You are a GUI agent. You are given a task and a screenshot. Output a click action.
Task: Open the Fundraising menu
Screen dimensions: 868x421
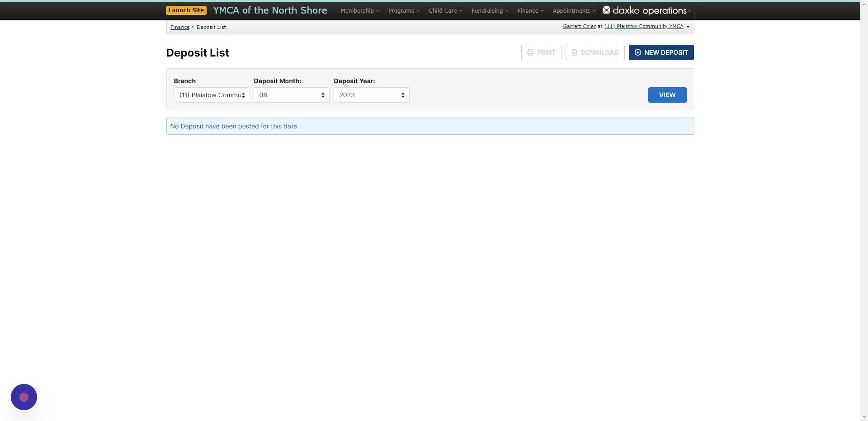click(489, 10)
